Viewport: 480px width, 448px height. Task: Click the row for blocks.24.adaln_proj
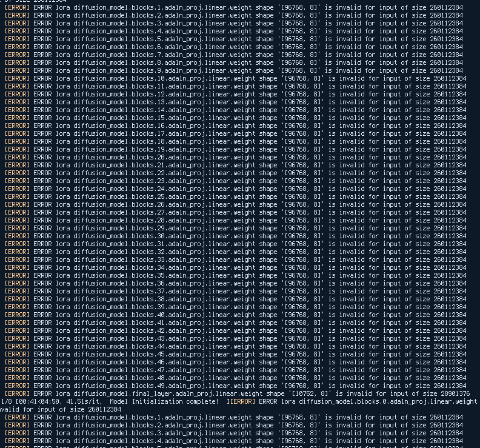pos(235,189)
